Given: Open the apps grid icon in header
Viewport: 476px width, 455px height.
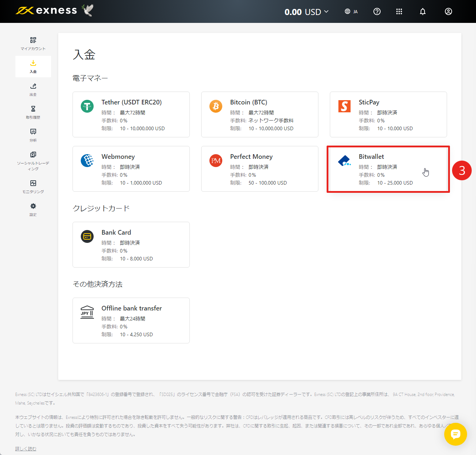Looking at the screenshot, I should pos(399,11).
